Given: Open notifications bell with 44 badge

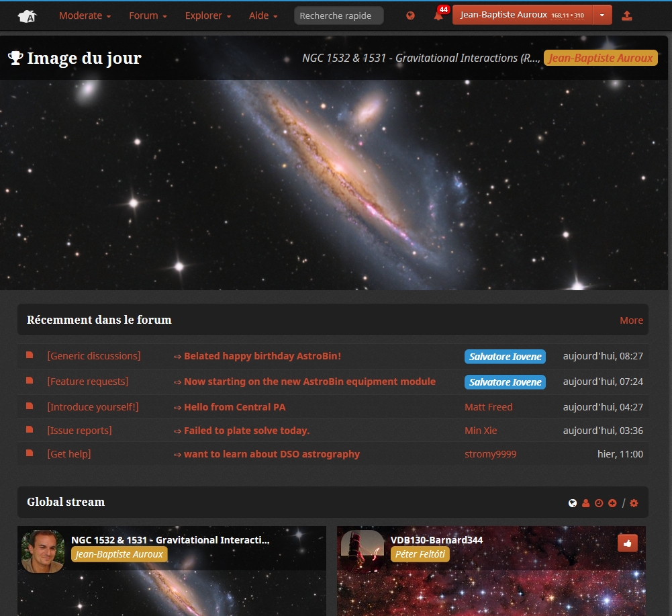Looking at the screenshot, I should [x=440, y=15].
